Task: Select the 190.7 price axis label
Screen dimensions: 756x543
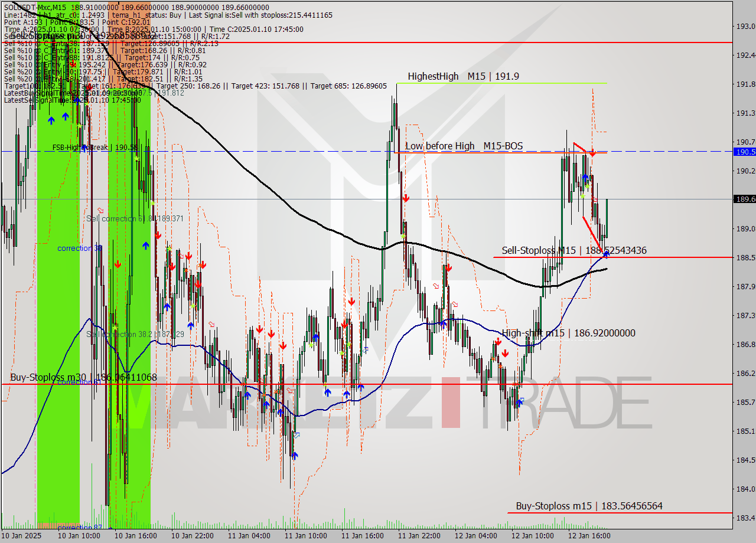Action: (x=745, y=142)
